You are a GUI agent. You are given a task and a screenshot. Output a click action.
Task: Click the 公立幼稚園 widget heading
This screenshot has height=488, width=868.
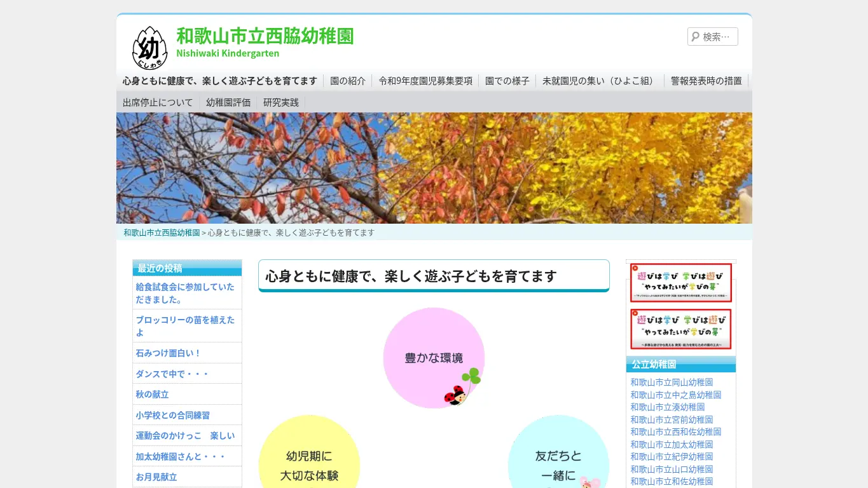[681, 364]
